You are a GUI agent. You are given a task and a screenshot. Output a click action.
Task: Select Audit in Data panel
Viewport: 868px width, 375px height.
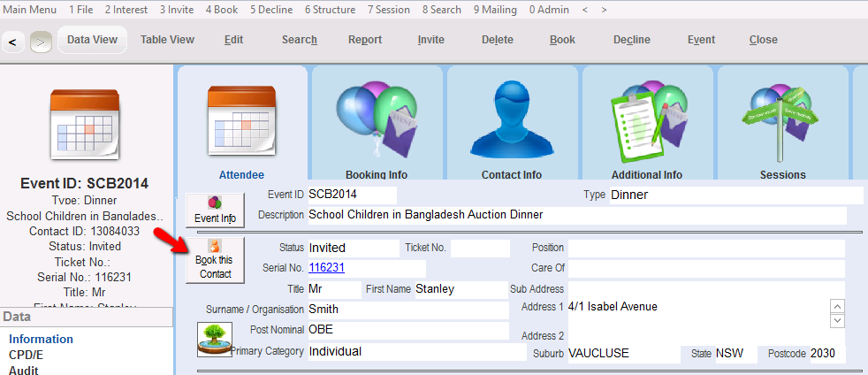coord(23,370)
